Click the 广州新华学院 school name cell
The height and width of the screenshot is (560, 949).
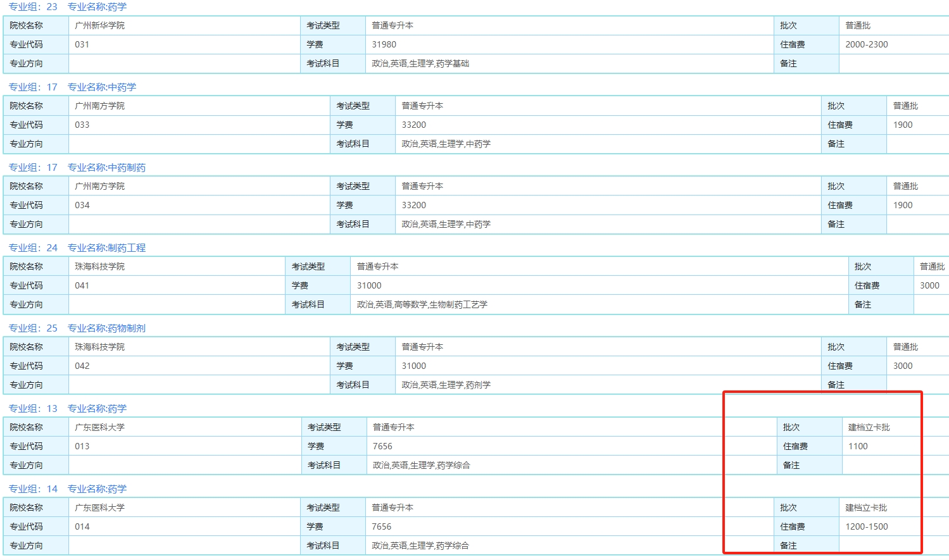(x=99, y=26)
